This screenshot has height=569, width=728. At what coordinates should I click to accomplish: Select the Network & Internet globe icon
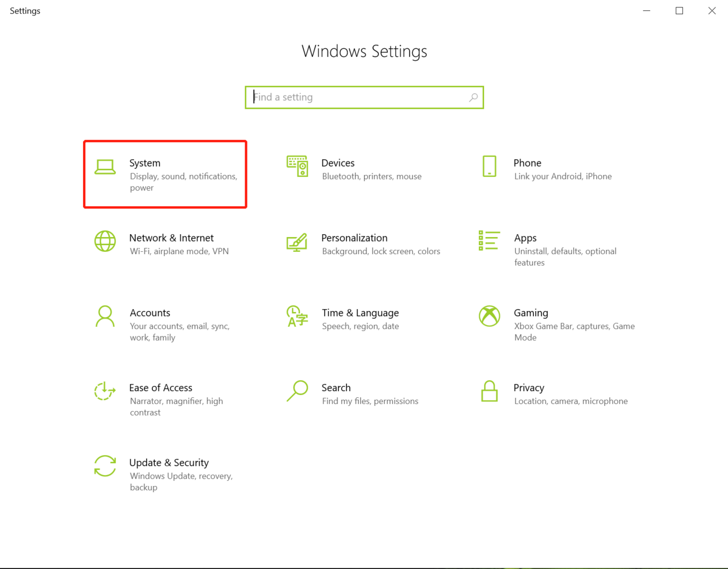105,242
